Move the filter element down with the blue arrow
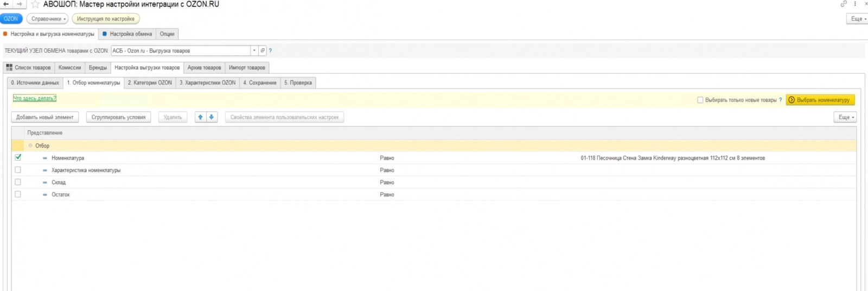This screenshot has width=868, height=291. pos(212,117)
